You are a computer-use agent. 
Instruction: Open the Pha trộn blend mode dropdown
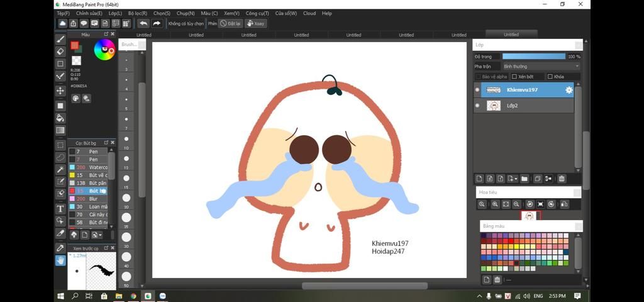[x=541, y=66]
